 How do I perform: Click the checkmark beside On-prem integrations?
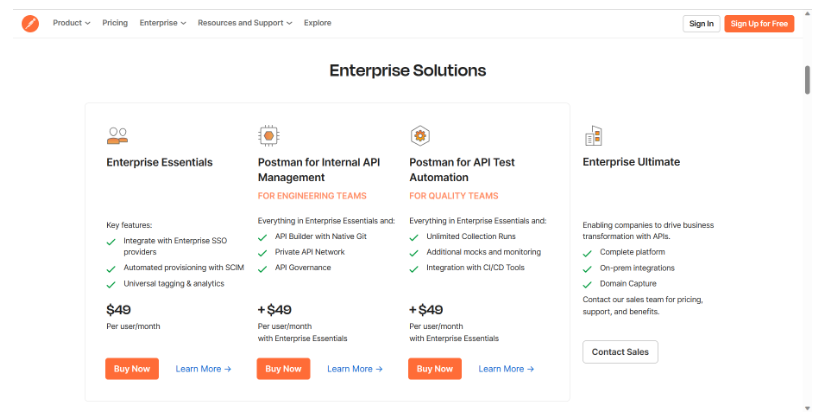[x=588, y=270]
